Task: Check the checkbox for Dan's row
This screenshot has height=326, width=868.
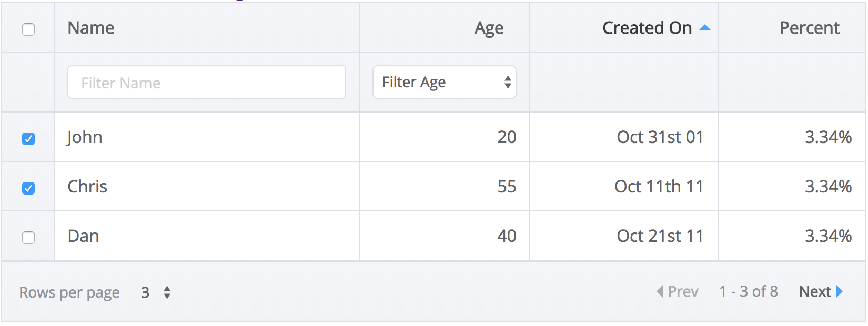Action: (28, 238)
